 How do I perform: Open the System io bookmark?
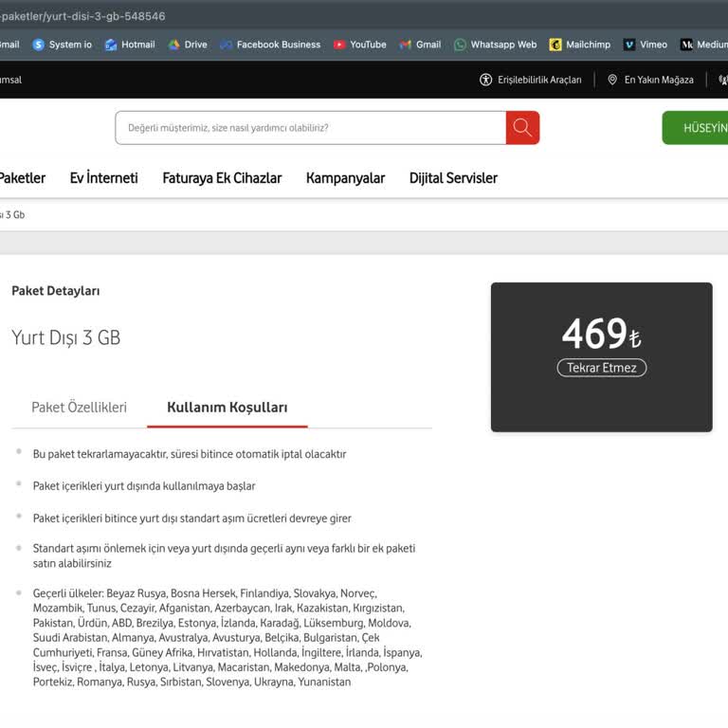point(63,45)
